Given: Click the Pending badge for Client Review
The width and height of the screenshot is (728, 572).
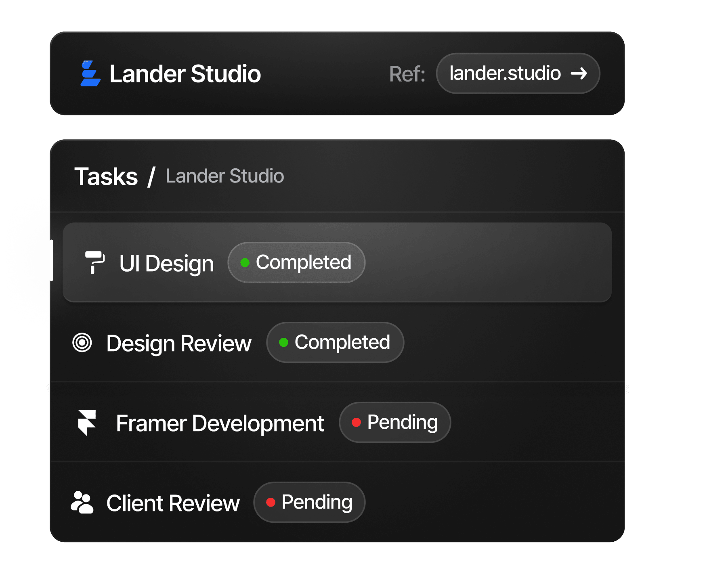Looking at the screenshot, I should (x=309, y=502).
